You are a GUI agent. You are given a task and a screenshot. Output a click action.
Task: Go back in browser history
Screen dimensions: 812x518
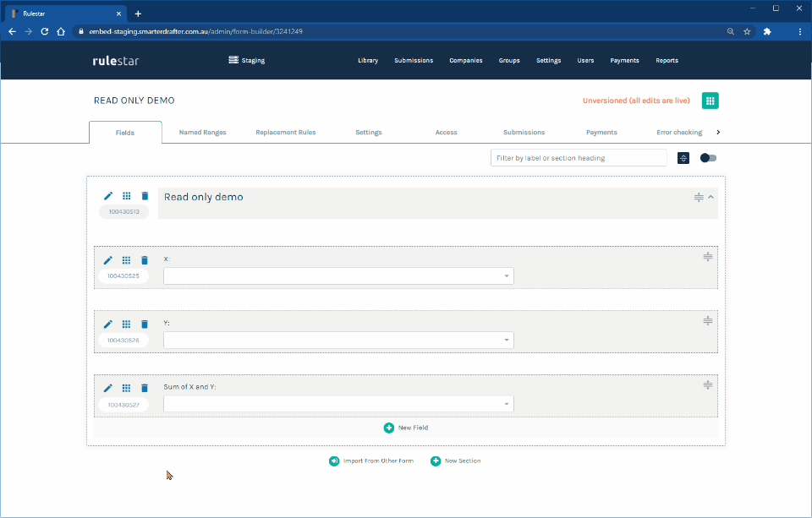(x=12, y=31)
